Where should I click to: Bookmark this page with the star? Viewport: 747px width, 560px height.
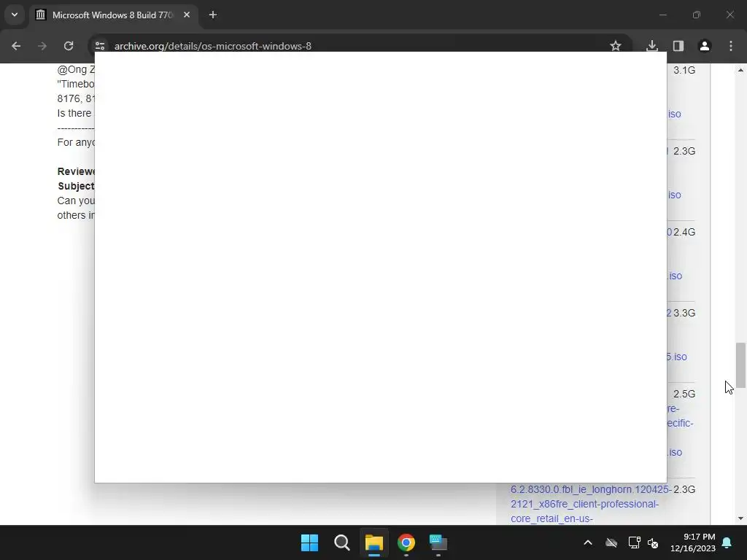tap(616, 46)
